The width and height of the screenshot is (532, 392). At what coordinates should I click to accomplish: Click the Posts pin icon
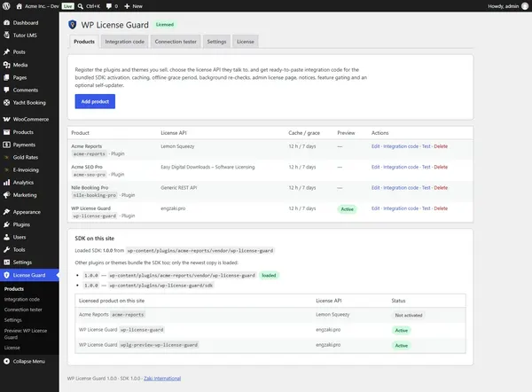pos(6,52)
